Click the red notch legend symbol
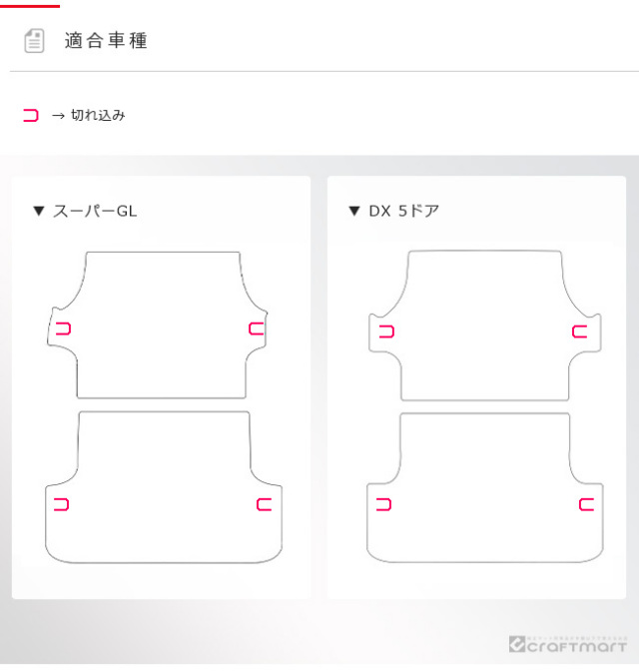Screen dimensions: 639x672 click(31, 116)
